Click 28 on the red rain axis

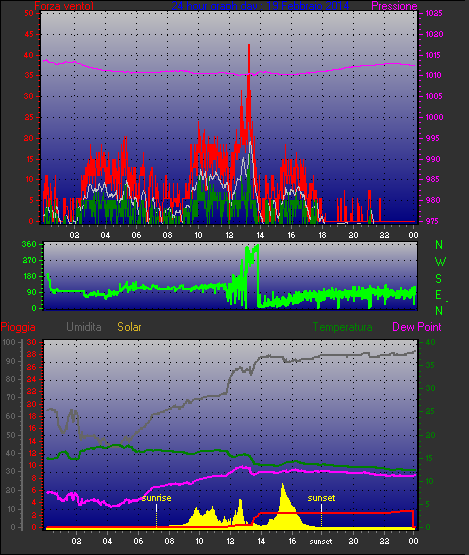click(32, 354)
